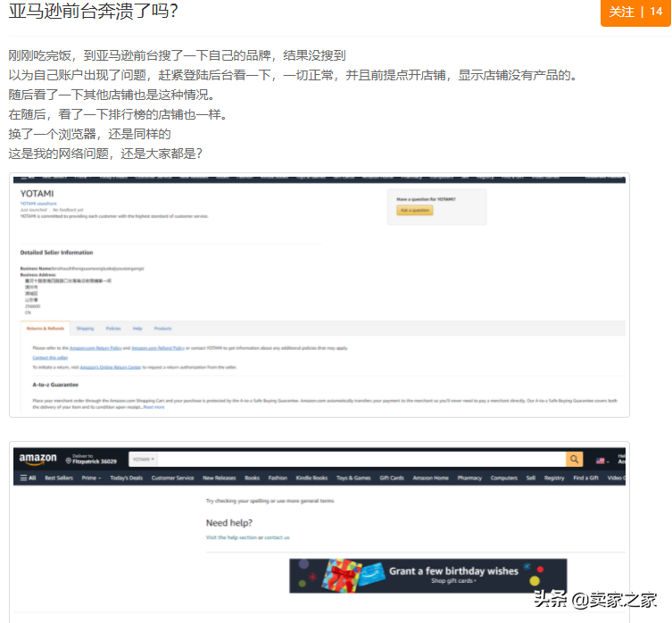The height and width of the screenshot is (623, 672).
Task: Select Books in navigation bar
Action: tap(252, 478)
